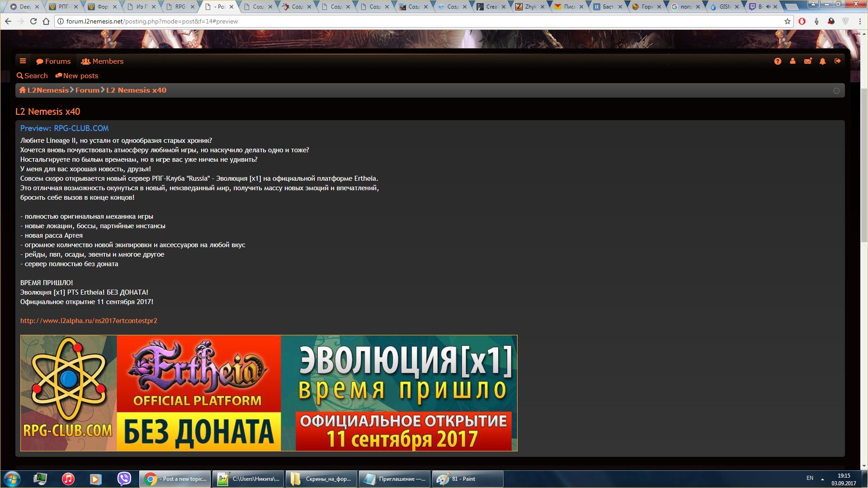Image resolution: width=868 pixels, height=488 pixels.
Task: Switch to the Zhyk browser tab
Action: (530, 7)
